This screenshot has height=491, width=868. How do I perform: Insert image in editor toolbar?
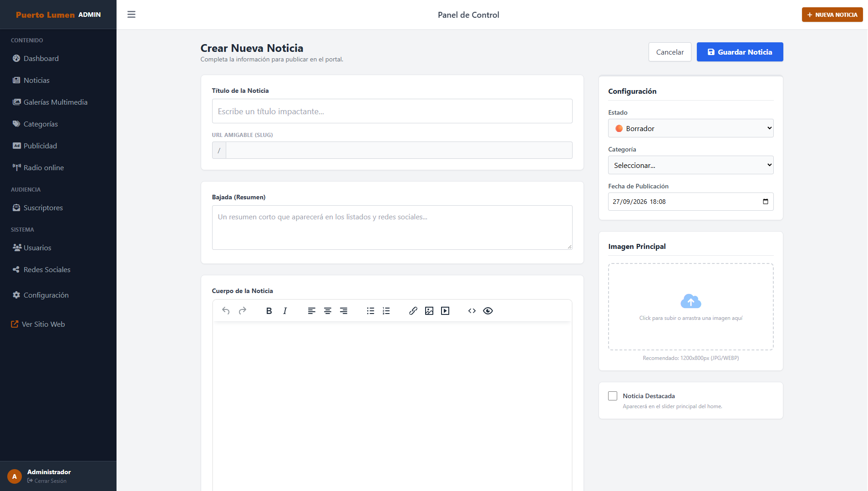tap(429, 311)
